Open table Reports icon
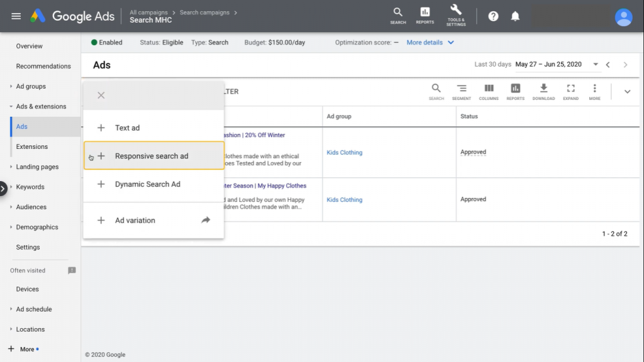The height and width of the screenshot is (362, 644). pyautogui.click(x=516, y=92)
